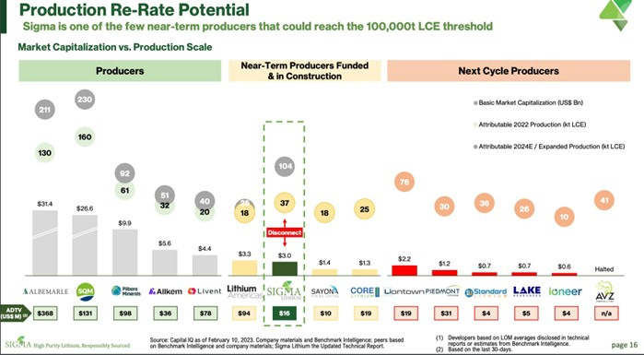Screen dimensions: 644x355
Task: Click the yellow 25 bubble above Core
Action: (364, 209)
